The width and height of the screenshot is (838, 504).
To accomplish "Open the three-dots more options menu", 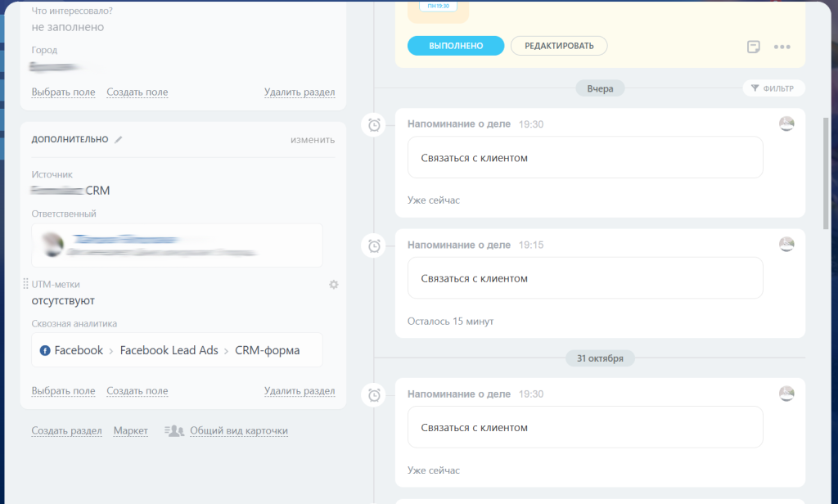I will [782, 47].
